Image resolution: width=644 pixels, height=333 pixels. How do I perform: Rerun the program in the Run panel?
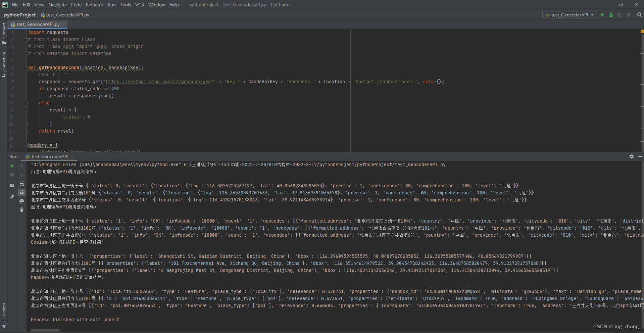(x=12, y=166)
